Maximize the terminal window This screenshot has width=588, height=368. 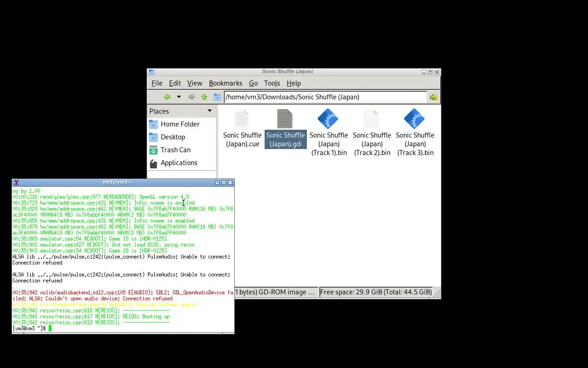(x=224, y=183)
